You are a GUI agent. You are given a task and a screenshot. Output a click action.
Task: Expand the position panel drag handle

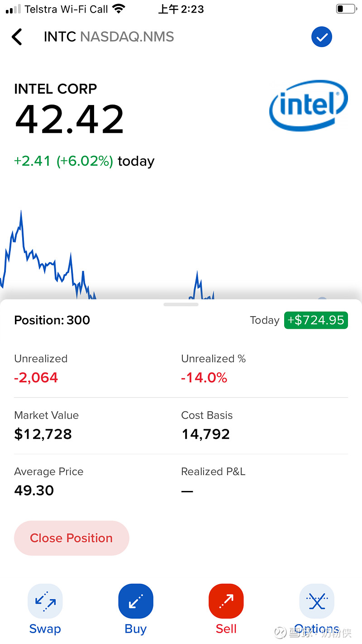tap(181, 304)
